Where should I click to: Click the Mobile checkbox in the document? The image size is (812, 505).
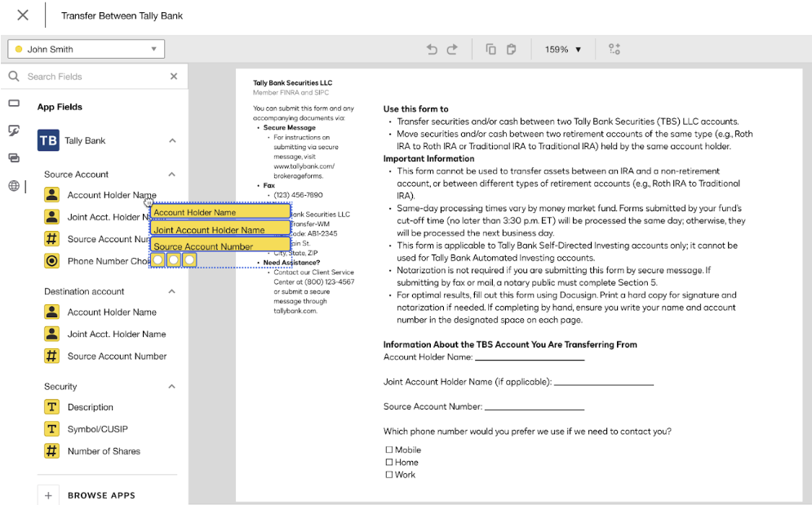(x=389, y=450)
